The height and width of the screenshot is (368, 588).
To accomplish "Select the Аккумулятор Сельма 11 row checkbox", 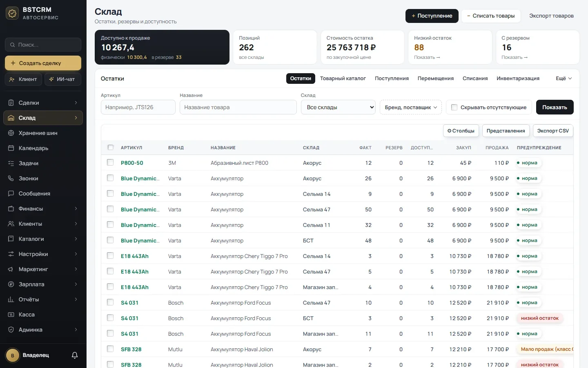I will [x=110, y=224].
